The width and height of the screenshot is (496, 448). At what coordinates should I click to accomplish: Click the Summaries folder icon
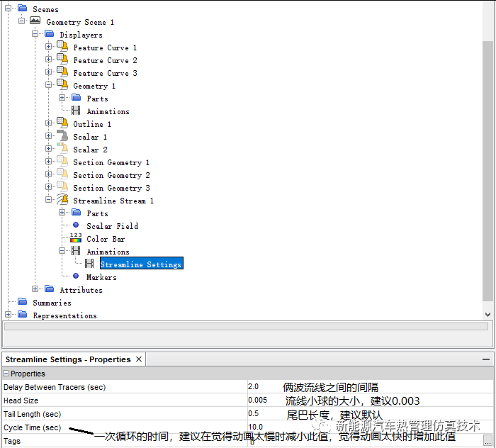(22, 301)
